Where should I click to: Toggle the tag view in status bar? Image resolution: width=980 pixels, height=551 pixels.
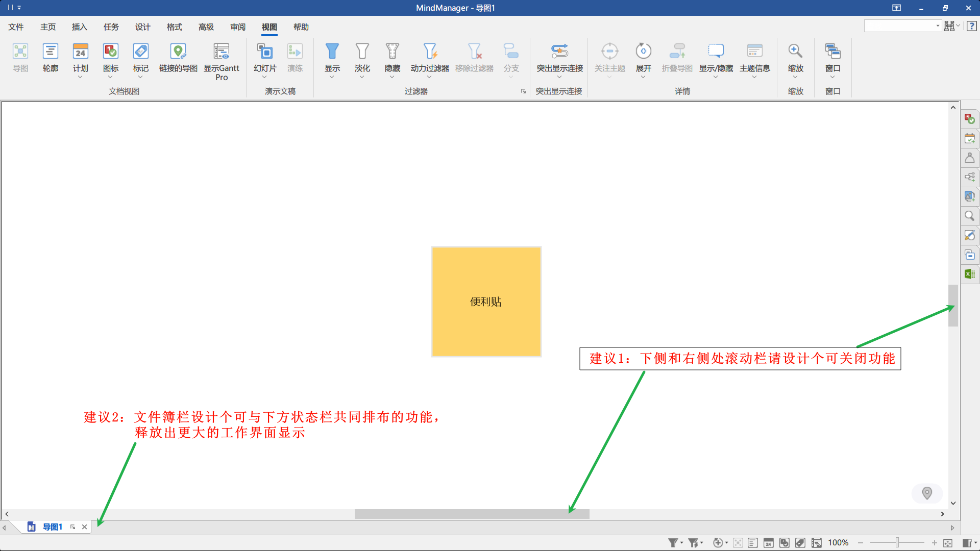pos(800,543)
